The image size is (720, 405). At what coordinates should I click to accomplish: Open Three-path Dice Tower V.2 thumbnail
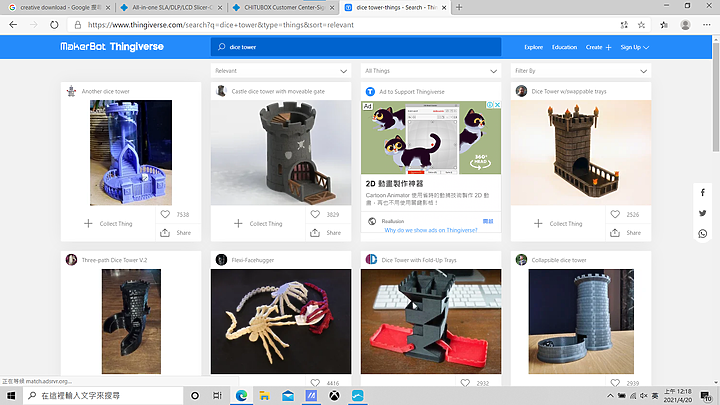131,321
